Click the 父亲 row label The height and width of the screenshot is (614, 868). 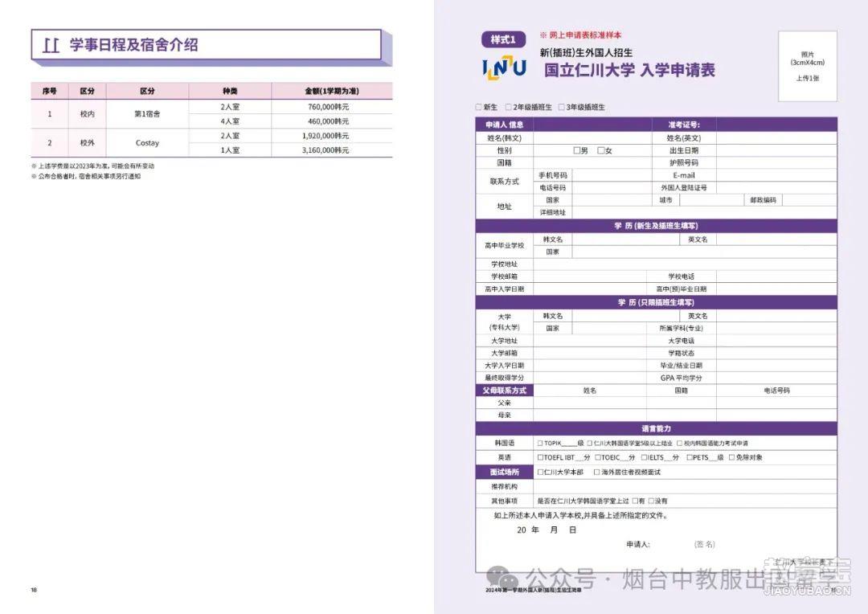504,403
